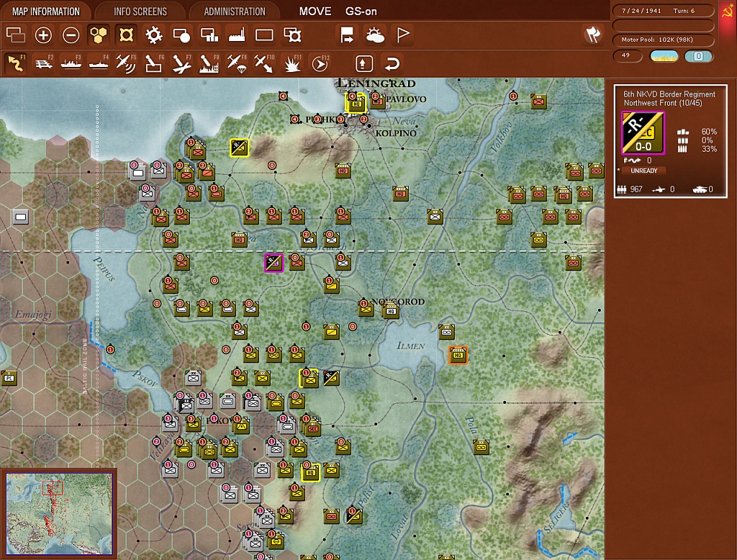
Task: Toggle the white gear overlay icon
Action: (154, 35)
